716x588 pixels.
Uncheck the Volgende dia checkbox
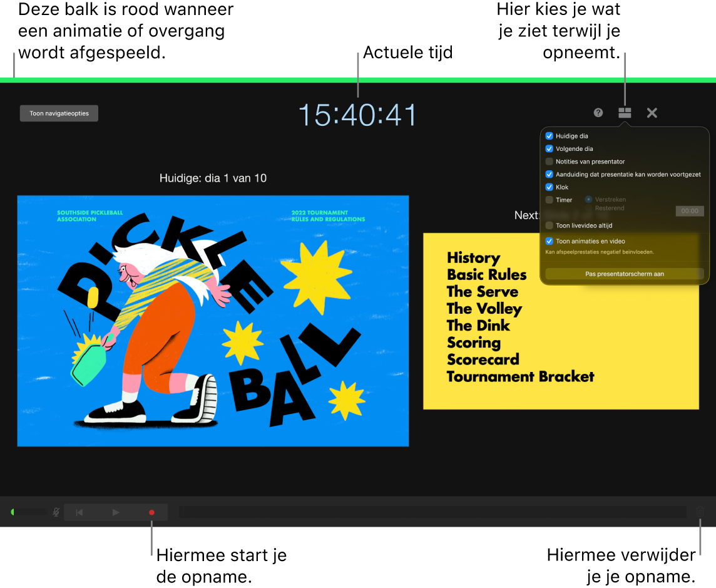tap(550, 148)
